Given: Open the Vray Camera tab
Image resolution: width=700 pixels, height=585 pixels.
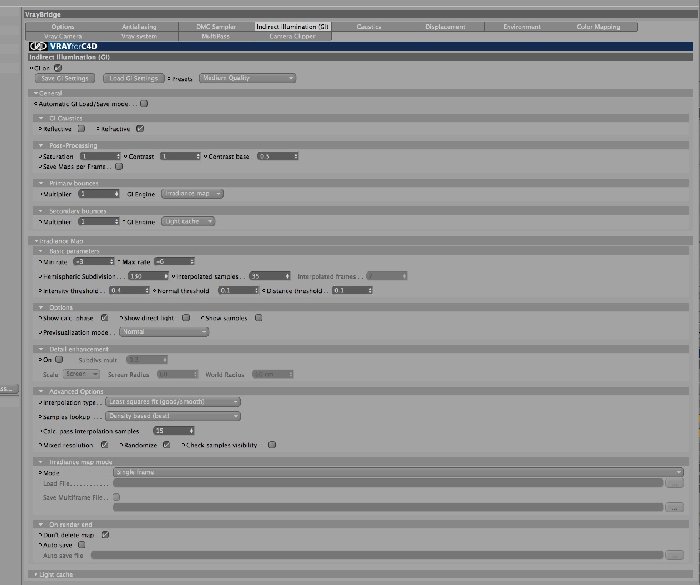Looking at the screenshot, I should pyautogui.click(x=63, y=36).
